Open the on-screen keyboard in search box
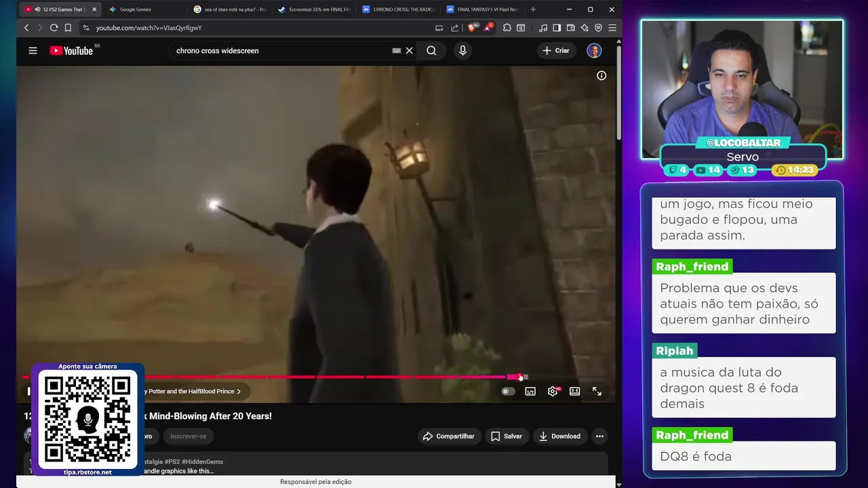 [397, 51]
